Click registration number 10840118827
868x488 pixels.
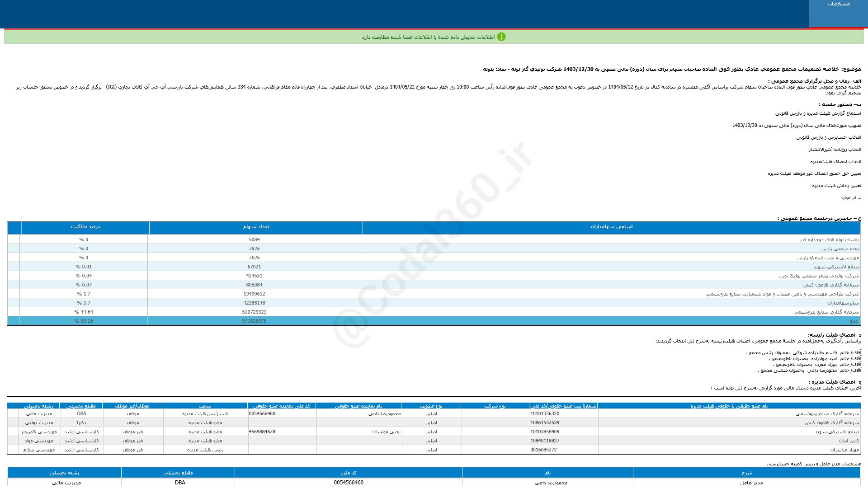click(x=545, y=441)
